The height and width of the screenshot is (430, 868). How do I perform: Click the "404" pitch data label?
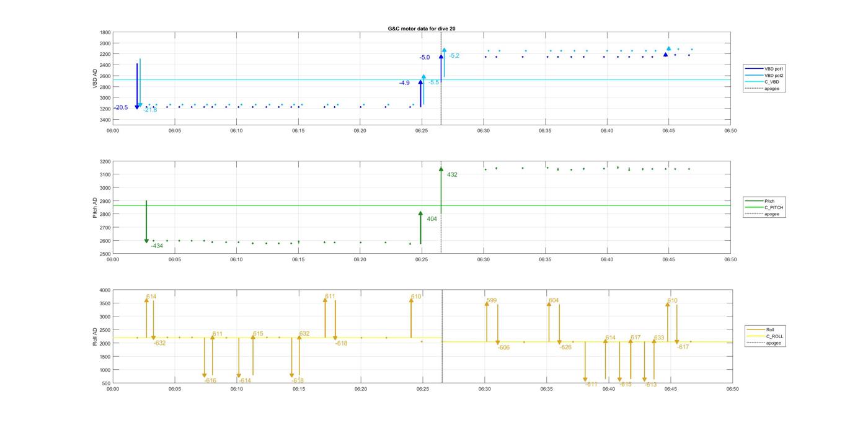point(432,219)
